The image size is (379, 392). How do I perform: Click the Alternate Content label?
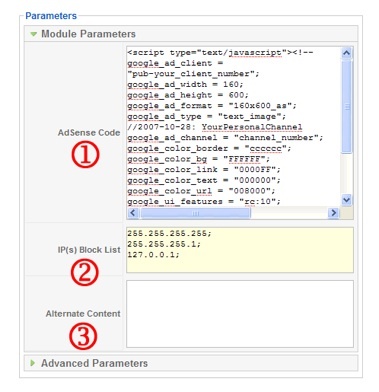click(83, 314)
